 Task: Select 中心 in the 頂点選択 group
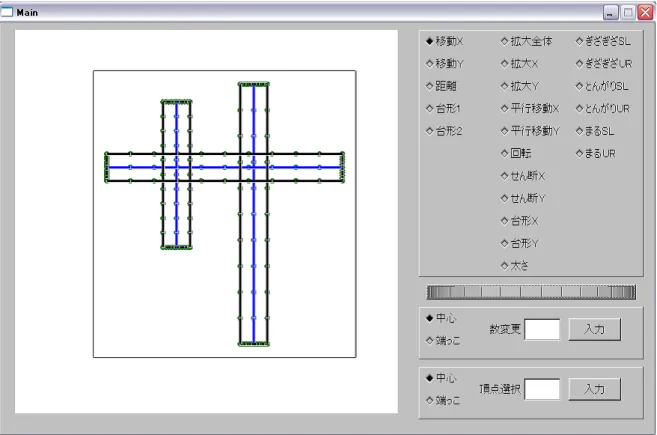(x=441, y=378)
